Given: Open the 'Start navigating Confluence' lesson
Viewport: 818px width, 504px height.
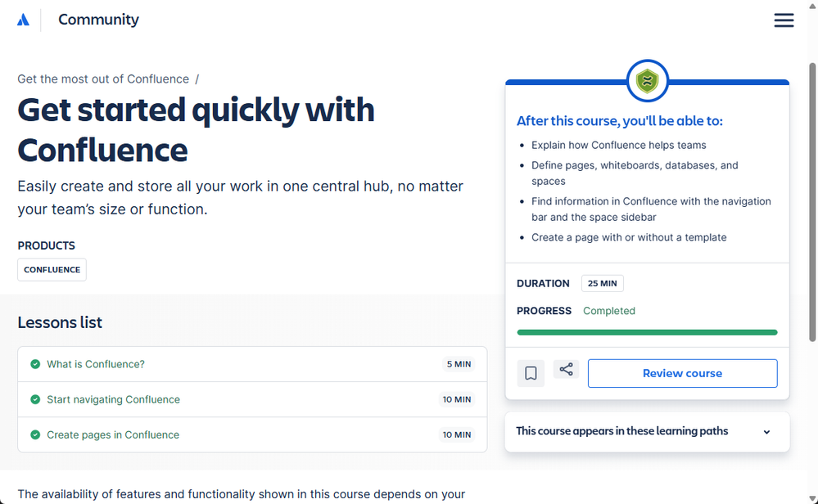Looking at the screenshot, I should (113, 399).
